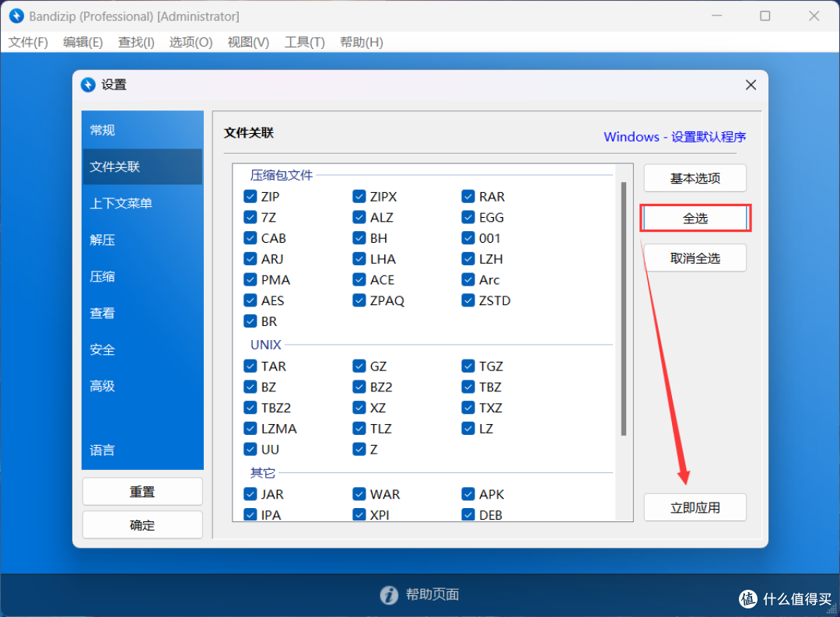Toggle the UU checkbox
Image resolution: width=840 pixels, height=617 pixels.
(250, 449)
